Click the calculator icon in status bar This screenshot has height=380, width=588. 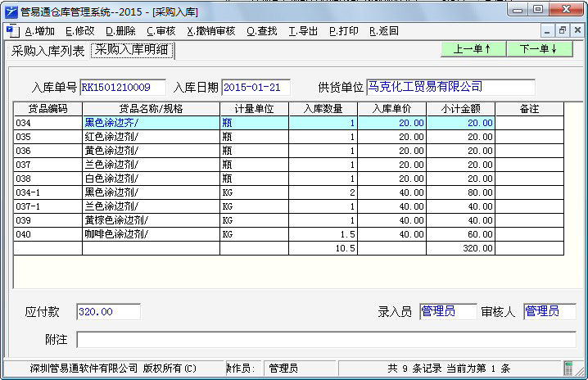click(x=568, y=369)
